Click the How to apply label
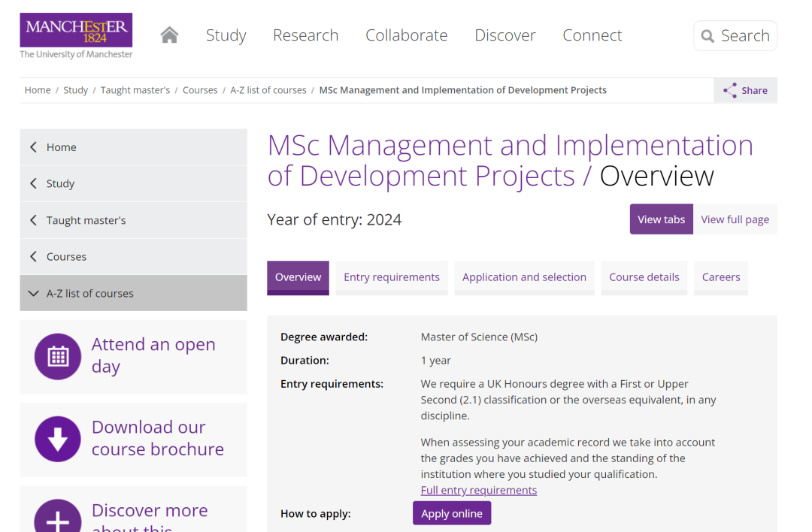 [x=315, y=514]
